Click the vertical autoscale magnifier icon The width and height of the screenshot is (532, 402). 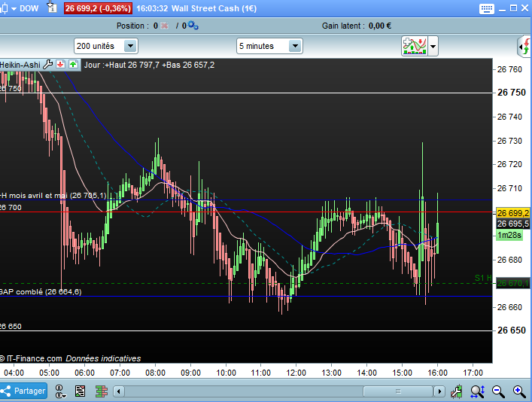point(477,391)
